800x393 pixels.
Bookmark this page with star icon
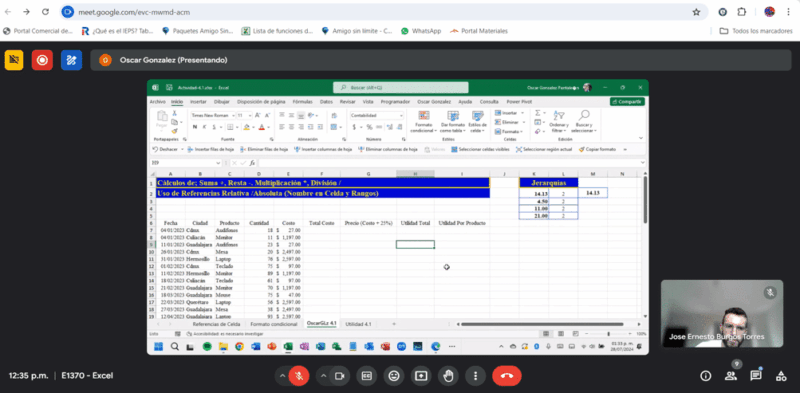pyautogui.click(x=696, y=12)
